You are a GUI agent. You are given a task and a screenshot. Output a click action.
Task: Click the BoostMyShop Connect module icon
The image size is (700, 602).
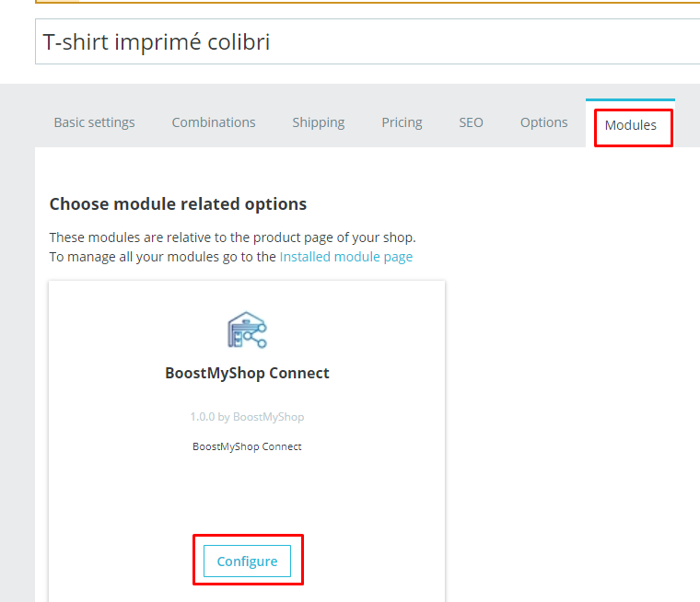tap(247, 330)
